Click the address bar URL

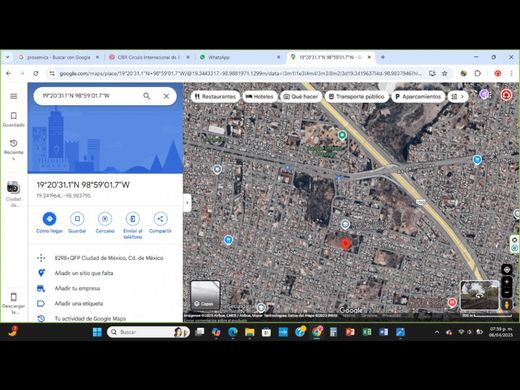point(240,73)
